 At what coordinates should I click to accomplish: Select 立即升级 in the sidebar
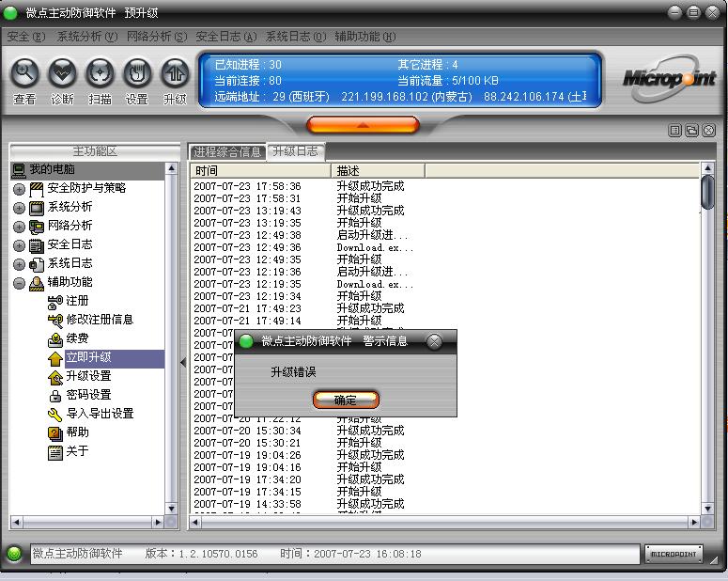(x=88, y=358)
